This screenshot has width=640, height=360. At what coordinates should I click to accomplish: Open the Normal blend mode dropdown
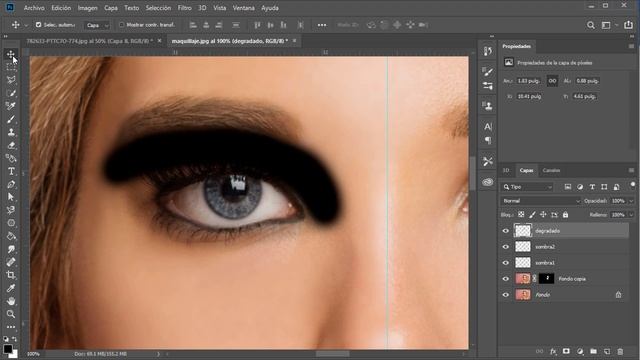[541, 201]
